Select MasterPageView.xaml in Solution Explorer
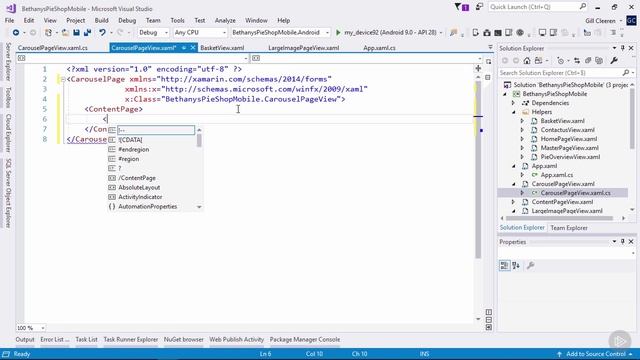 point(569,148)
